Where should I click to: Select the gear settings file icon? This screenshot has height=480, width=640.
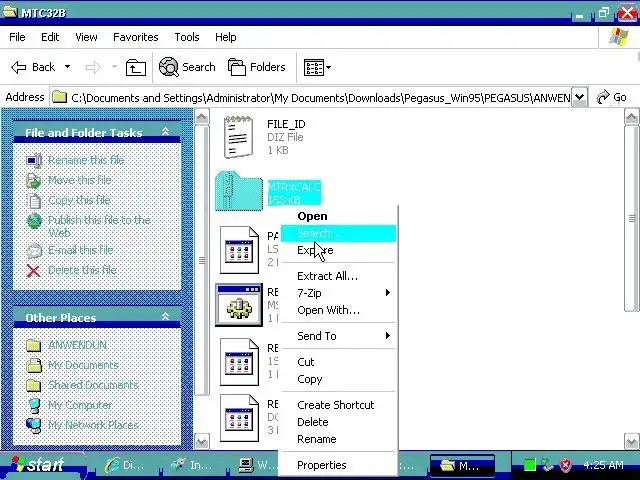239,305
